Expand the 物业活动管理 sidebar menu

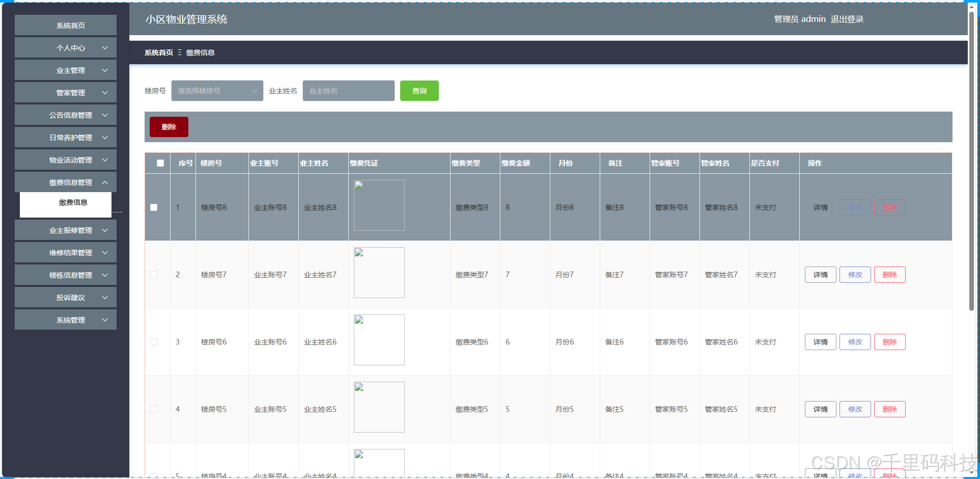point(66,160)
